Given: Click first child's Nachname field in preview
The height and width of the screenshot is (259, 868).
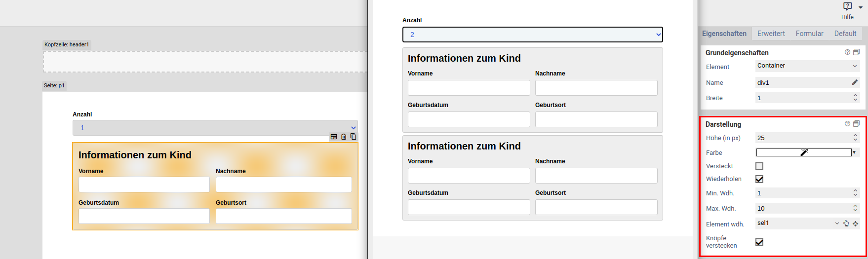Looking at the screenshot, I should (596, 88).
